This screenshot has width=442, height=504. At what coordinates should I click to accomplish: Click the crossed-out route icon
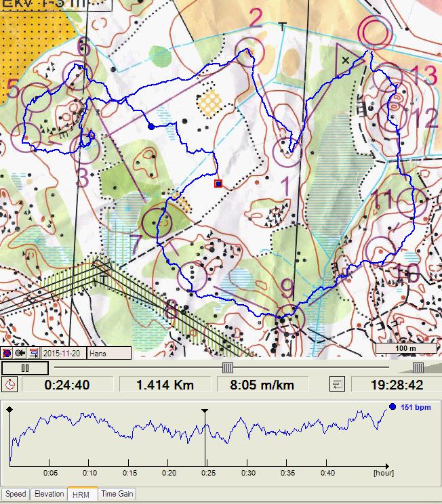pyautogui.click(x=7, y=353)
